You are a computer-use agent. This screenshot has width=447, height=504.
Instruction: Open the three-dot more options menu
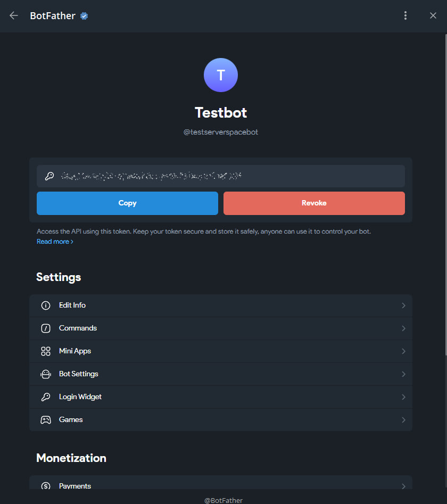click(x=405, y=15)
